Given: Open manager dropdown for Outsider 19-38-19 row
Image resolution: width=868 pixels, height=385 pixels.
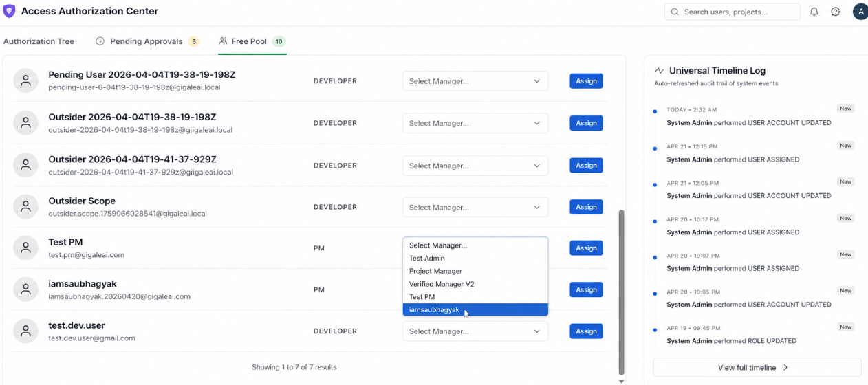Looking at the screenshot, I should click(475, 123).
